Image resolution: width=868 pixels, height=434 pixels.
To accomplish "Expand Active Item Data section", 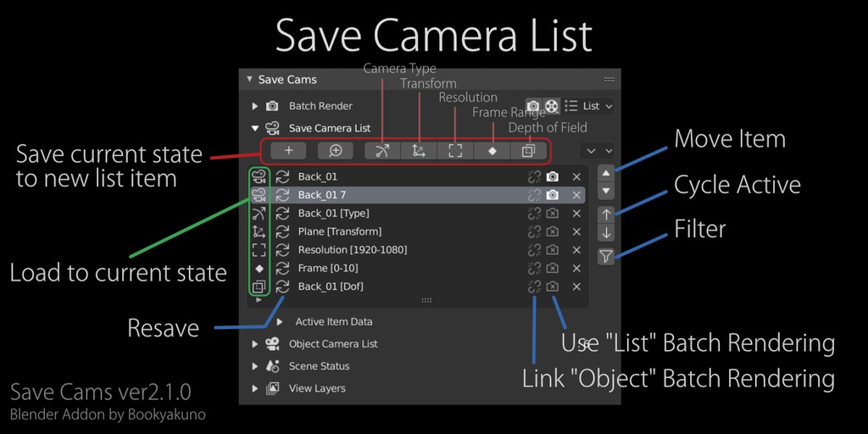I will tap(280, 321).
